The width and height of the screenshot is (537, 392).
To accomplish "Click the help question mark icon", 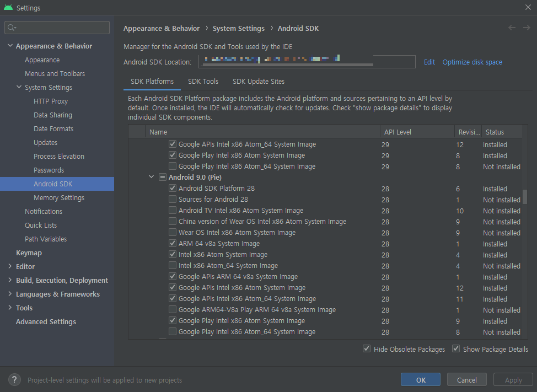I will click(x=14, y=380).
